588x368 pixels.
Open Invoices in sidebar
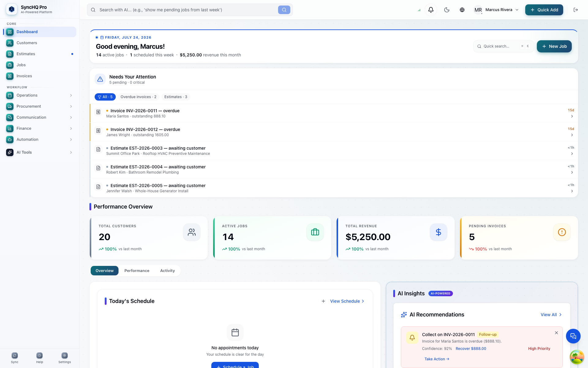point(40,76)
